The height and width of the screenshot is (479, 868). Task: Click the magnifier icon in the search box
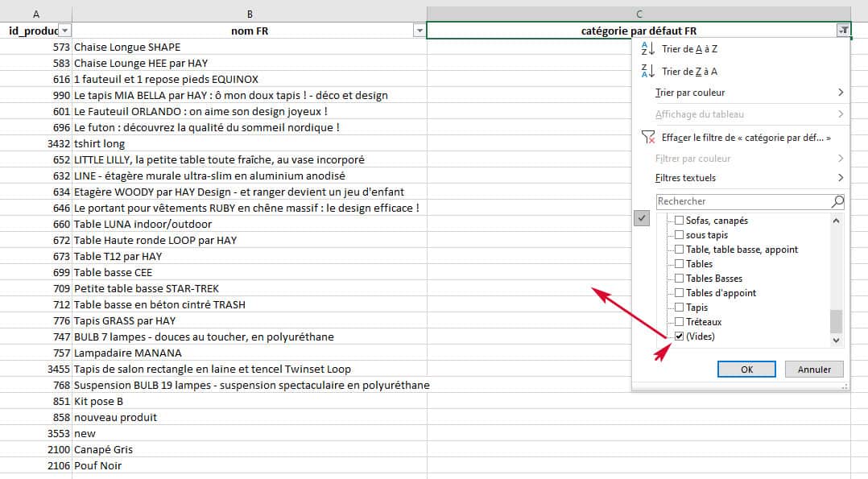click(837, 201)
